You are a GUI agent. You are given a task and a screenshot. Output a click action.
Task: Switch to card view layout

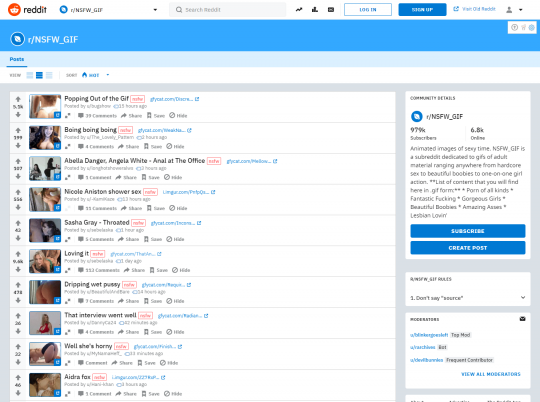pyautogui.click(x=30, y=75)
